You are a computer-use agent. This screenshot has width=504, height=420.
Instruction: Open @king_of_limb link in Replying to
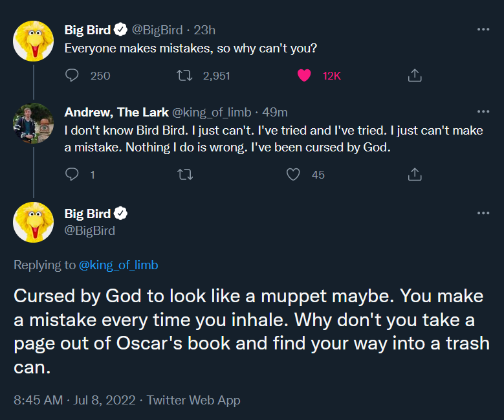(x=118, y=265)
